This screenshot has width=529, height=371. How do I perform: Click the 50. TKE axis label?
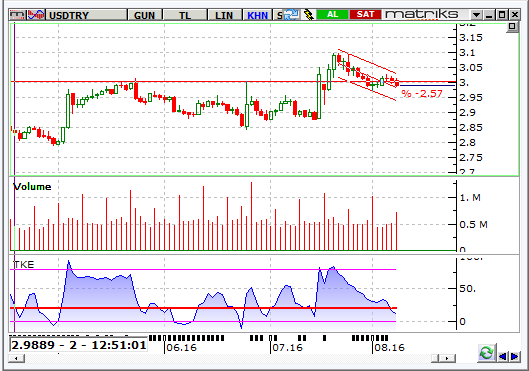pyautogui.click(x=468, y=289)
